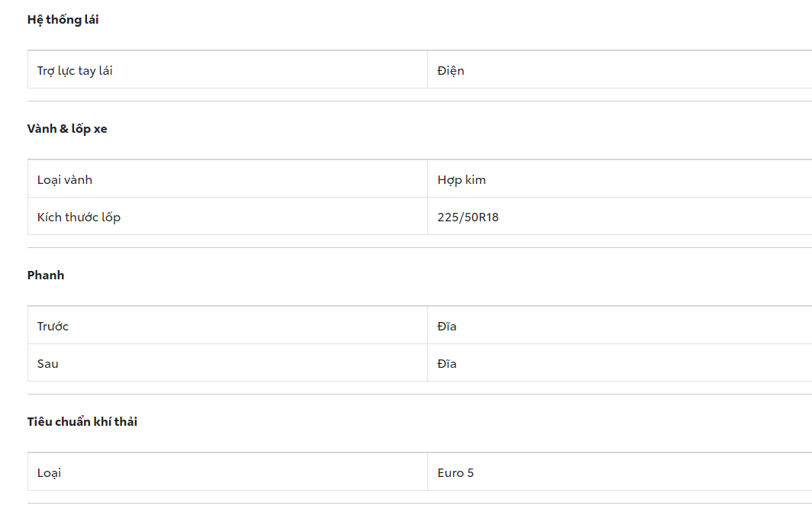Select the Trợ lực tay lái label cell
This screenshot has height=509, width=812.
point(75,71)
